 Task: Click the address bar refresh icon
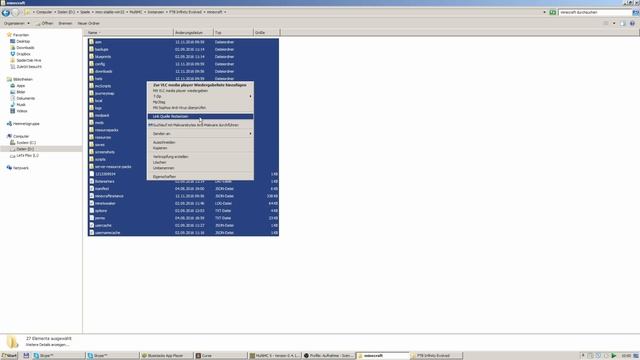[552, 12]
